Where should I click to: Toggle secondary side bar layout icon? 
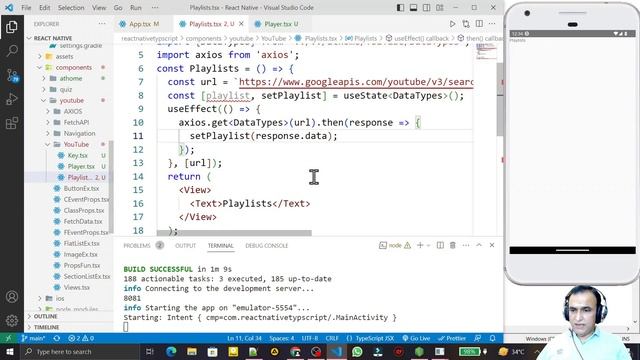[x=427, y=8]
